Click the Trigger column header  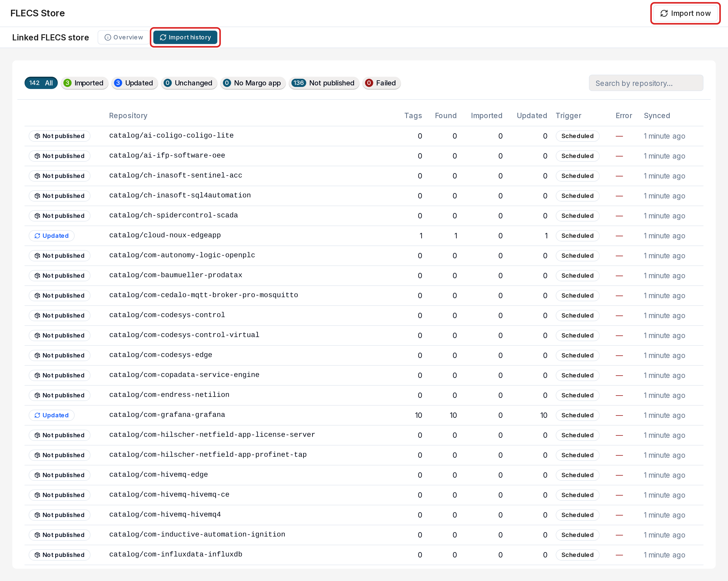pos(568,116)
